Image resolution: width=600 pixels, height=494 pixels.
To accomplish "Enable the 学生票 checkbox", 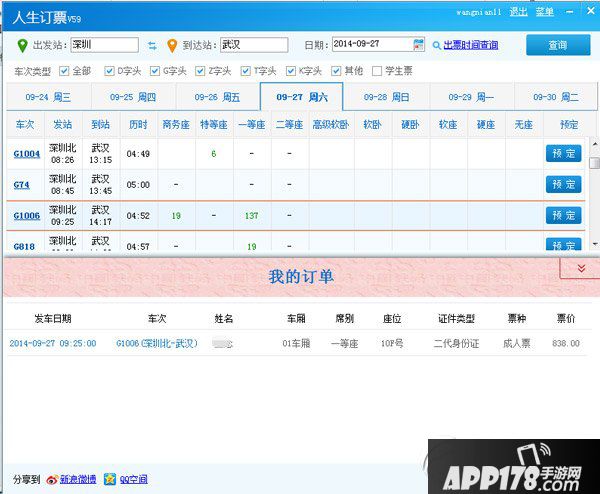I will [x=377, y=71].
